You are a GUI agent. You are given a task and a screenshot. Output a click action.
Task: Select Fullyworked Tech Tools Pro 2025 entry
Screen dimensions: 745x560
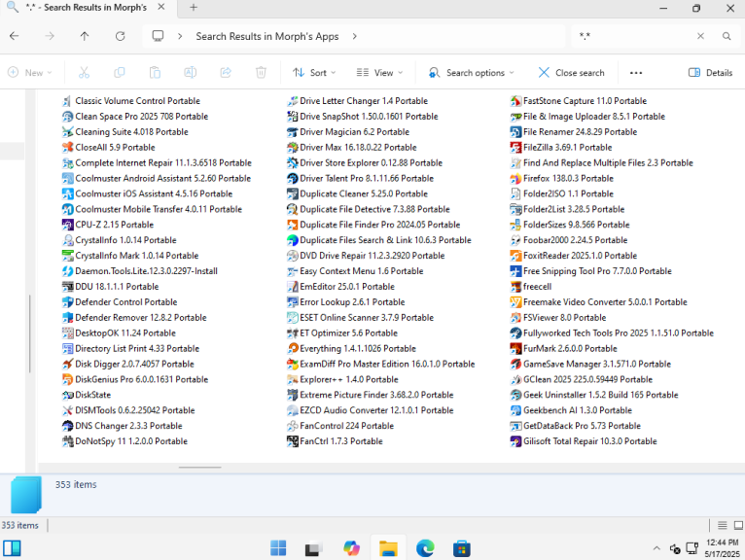point(612,333)
